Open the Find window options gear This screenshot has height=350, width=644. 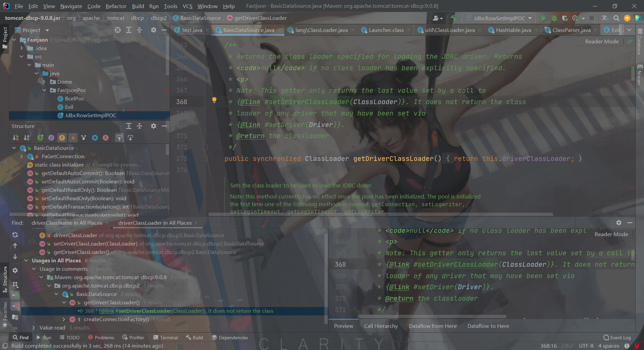[x=619, y=223]
